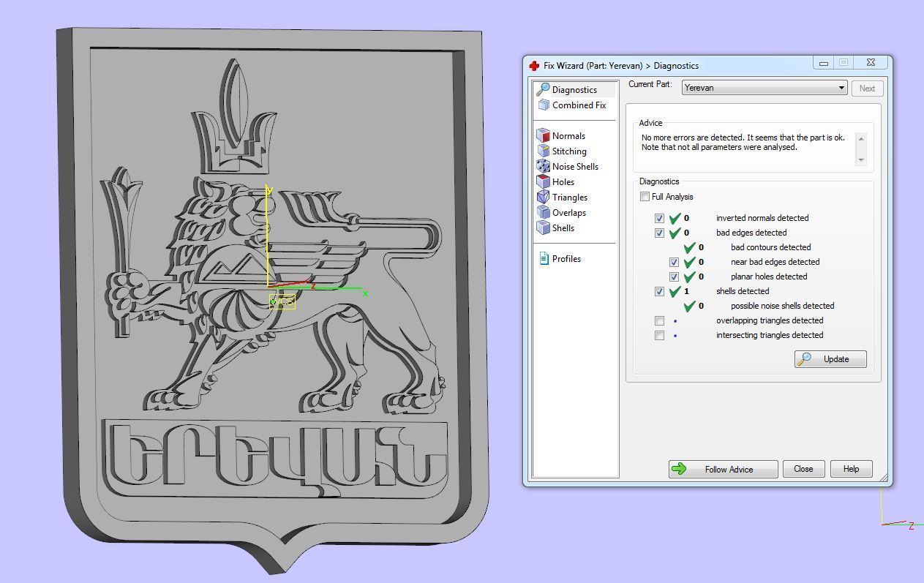Screen dimensions: 924x583
Task: Click the magnifier icon on Update button
Action: click(805, 358)
